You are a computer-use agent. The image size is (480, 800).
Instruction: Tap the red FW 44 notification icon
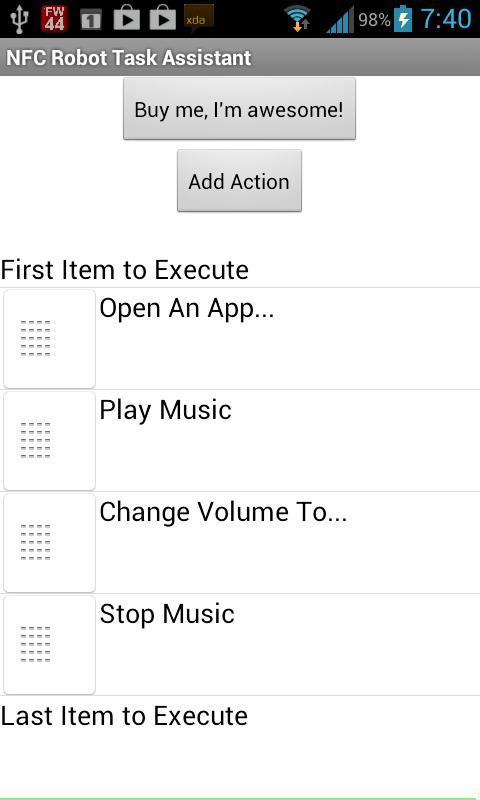(55, 19)
